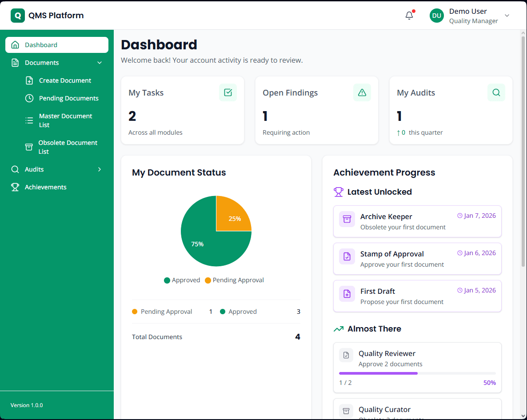This screenshot has width=527, height=420.
Task: Click the Almost There trend icon
Action: click(339, 329)
